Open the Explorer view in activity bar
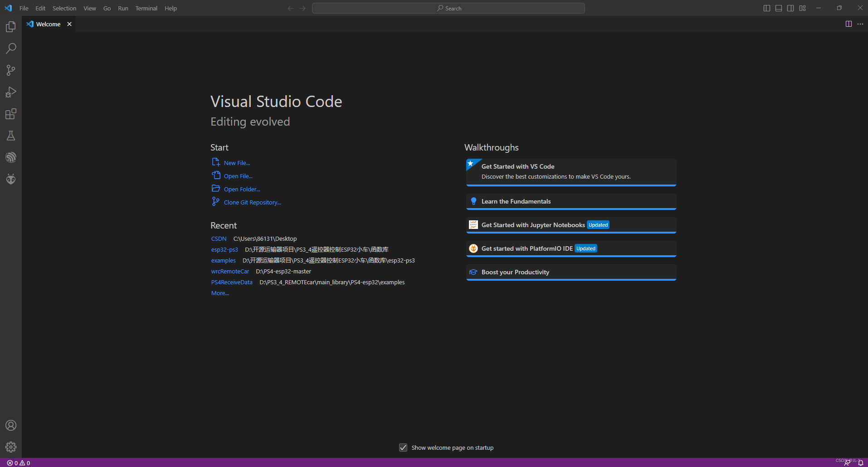The image size is (868, 467). pos(11,27)
